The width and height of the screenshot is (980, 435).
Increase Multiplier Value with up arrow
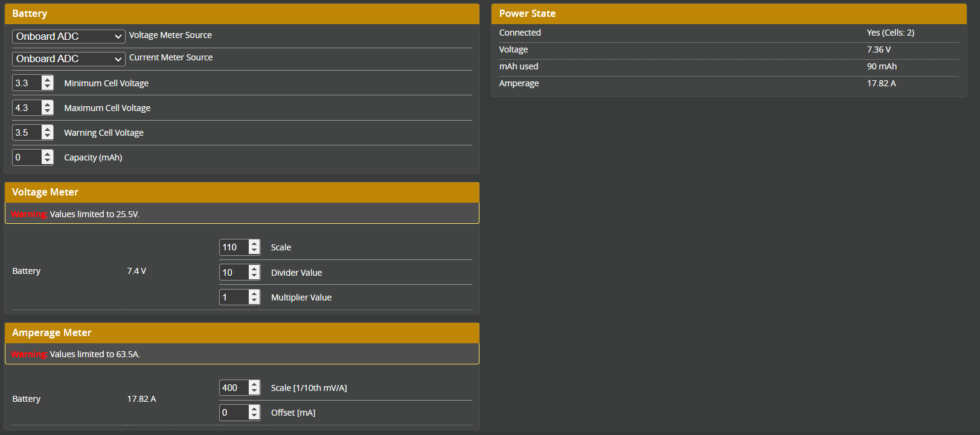pos(254,294)
